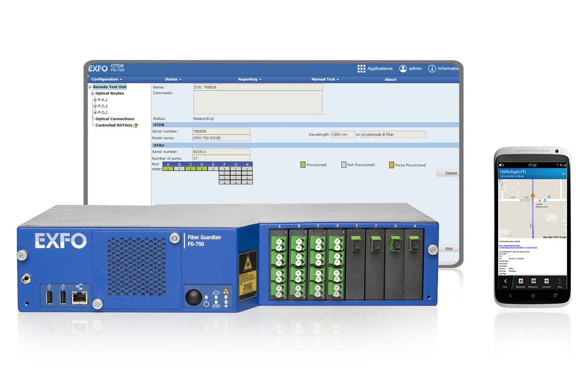Viewport: 588px width, 379px height.
Task: Tap the Android back key on phone
Action: 510,296
